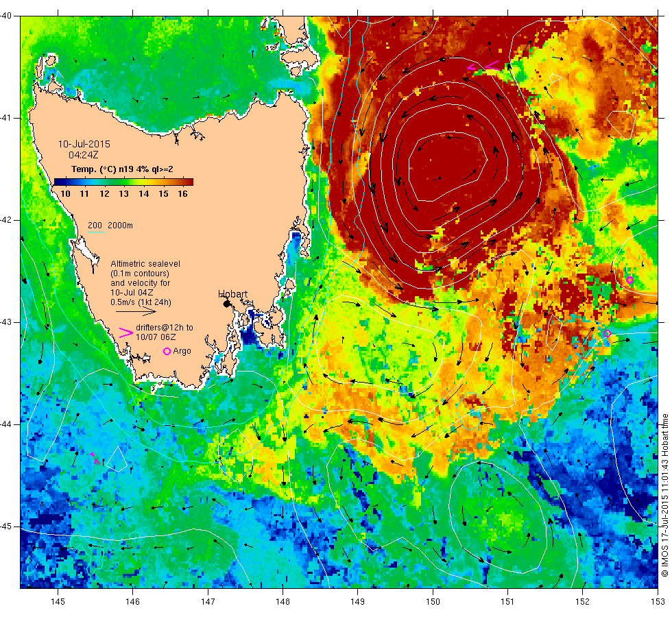Click the magenta drifter marker southwest of Tasmania
The image size is (672, 617).
coord(95,458)
